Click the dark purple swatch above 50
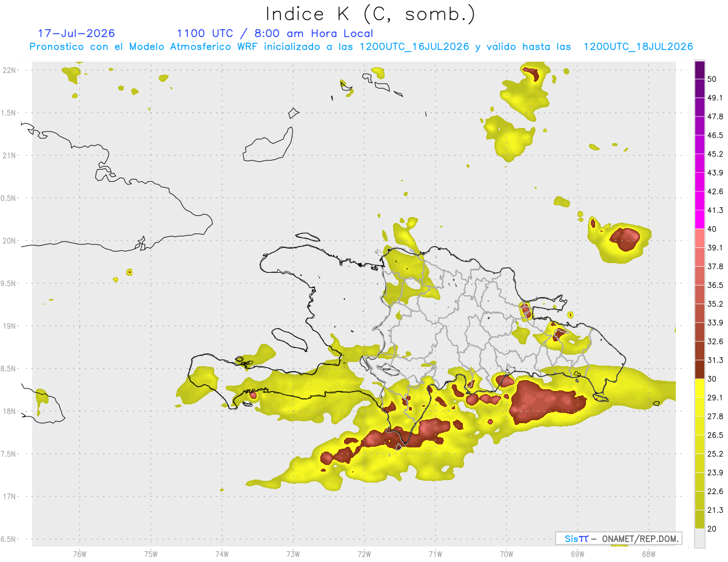 pyautogui.click(x=699, y=70)
